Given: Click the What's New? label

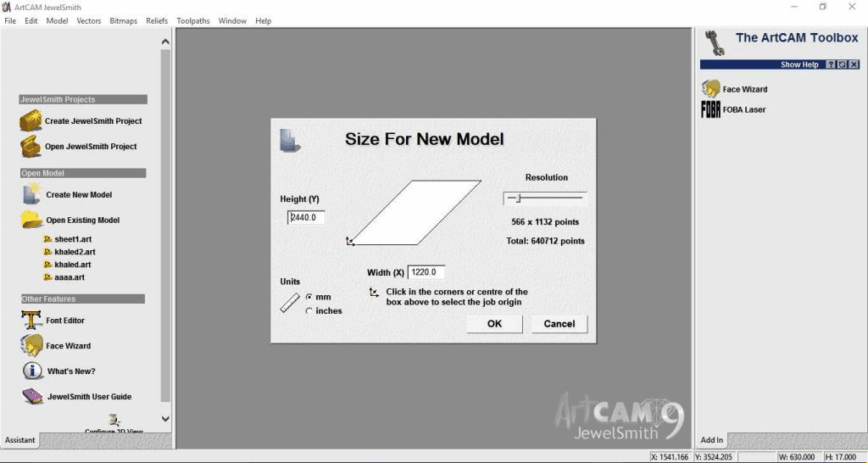Looking at the screenshot, I should tap(71, 371).
